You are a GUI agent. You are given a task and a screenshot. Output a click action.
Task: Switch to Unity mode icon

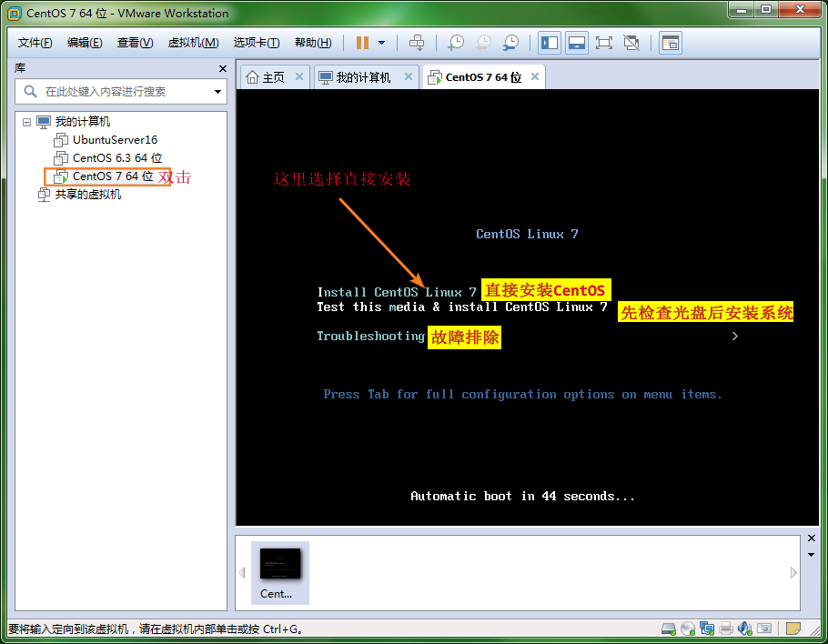(x=631, y=43)
